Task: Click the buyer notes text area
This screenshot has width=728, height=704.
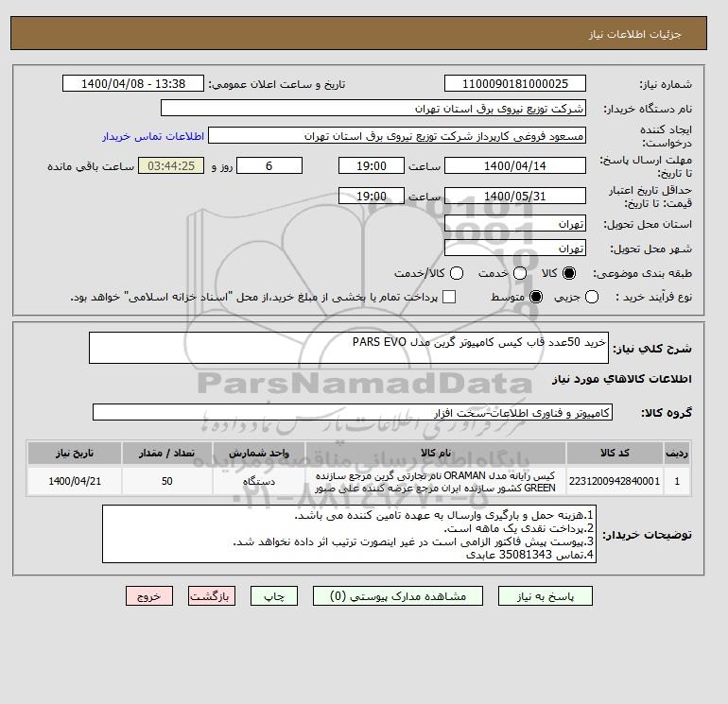Action: (349, 534)
